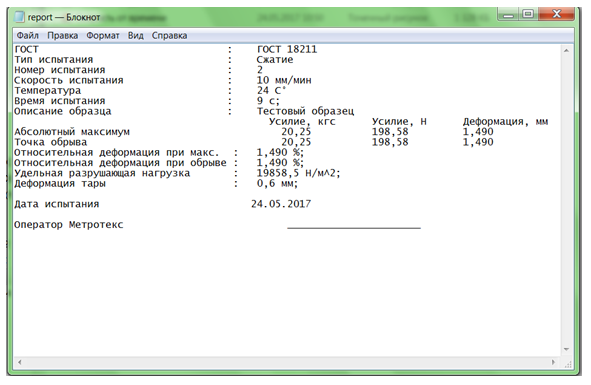Click the 'Номер испытания' label
This screenshot has width=591, height=385.
[x=60, y=70]
